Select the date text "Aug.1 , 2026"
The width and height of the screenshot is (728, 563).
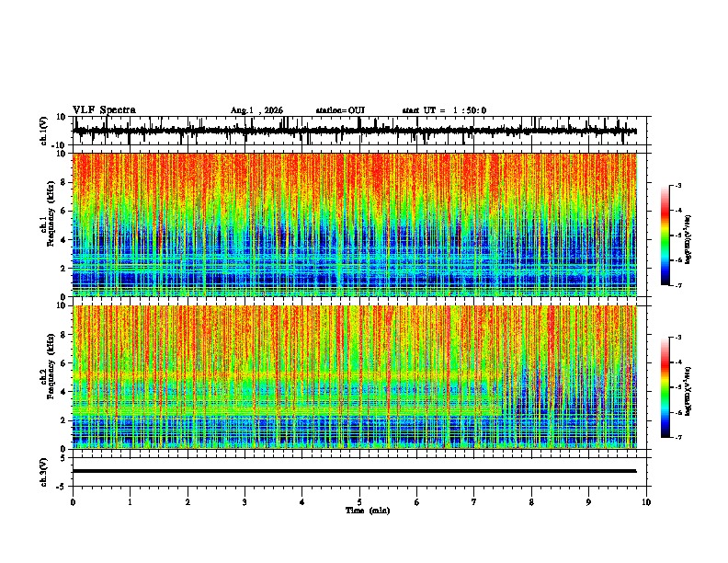click(256, 110)
